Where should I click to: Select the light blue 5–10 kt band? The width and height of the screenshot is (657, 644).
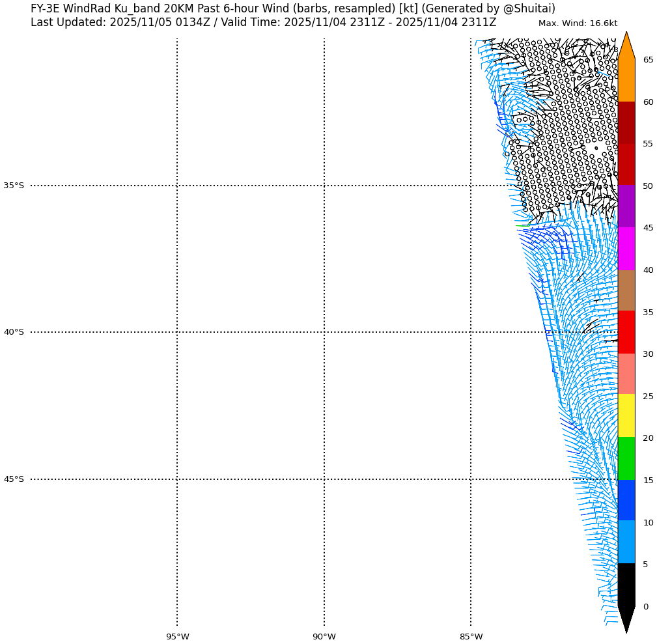[626, 542]
